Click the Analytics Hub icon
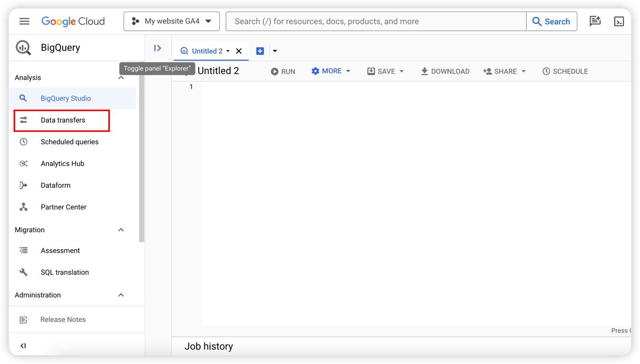This screenshot has height=364, width=640. (24, 163)
